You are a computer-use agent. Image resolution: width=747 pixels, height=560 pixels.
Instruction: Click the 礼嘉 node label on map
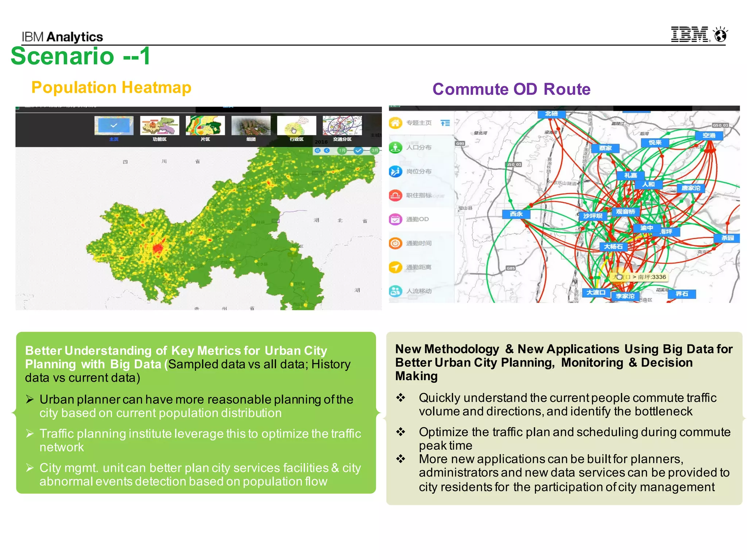tap(630, 175)
